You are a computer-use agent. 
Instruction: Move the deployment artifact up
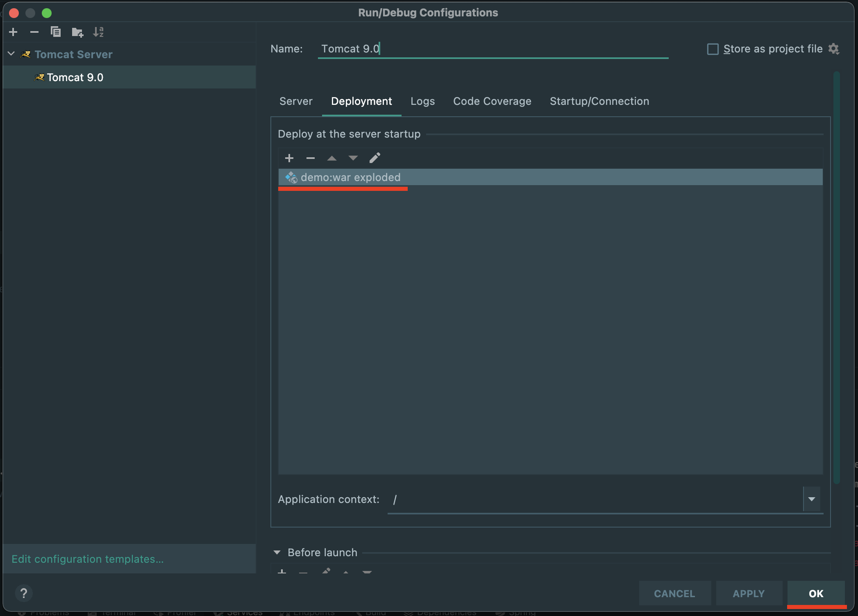[x=332, y=158]
